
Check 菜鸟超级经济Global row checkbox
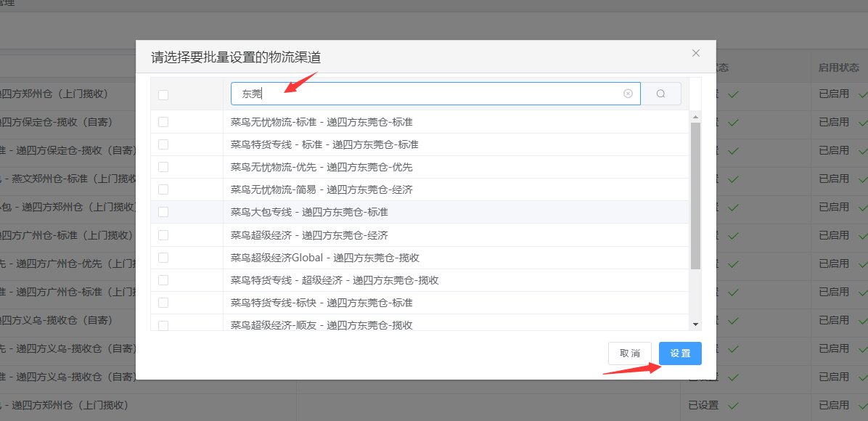pyautogui.click(x=163, y=258)
